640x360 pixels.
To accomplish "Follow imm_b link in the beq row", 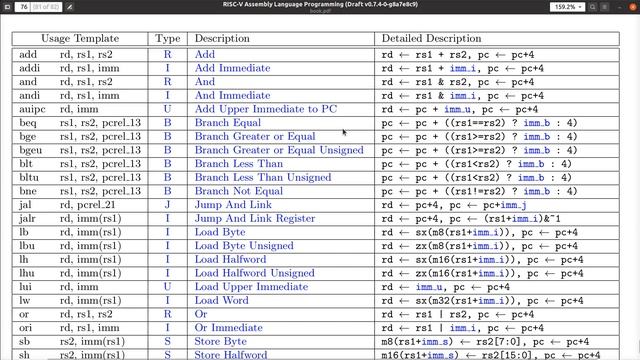I will point(536,123).
